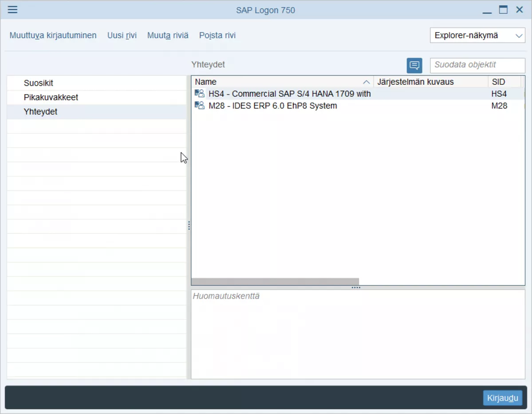Click the horizontal scrollbar in connections list

click(275, 281)
